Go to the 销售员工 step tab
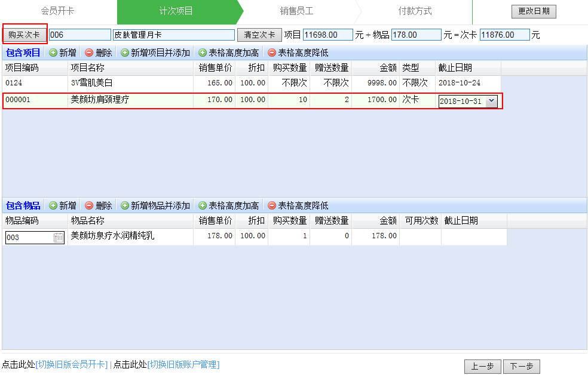The width and height of the screenshot is (588, 375). 296,11
